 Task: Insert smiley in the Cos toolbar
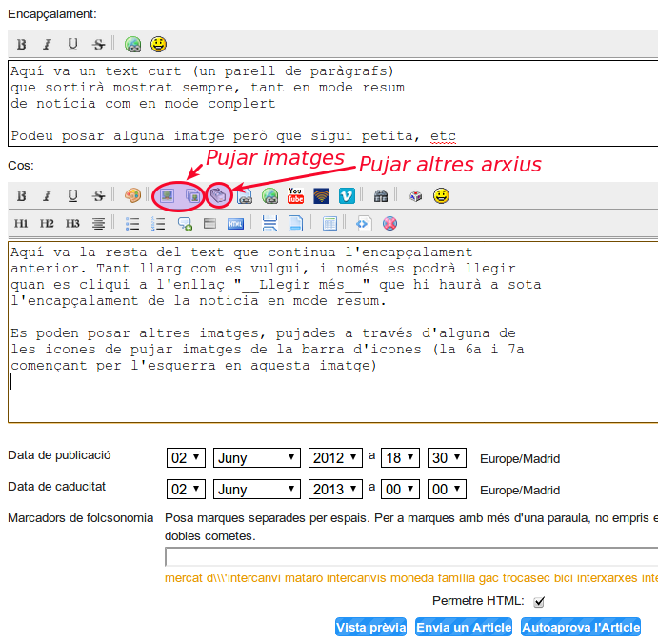[x=441, y=195]
